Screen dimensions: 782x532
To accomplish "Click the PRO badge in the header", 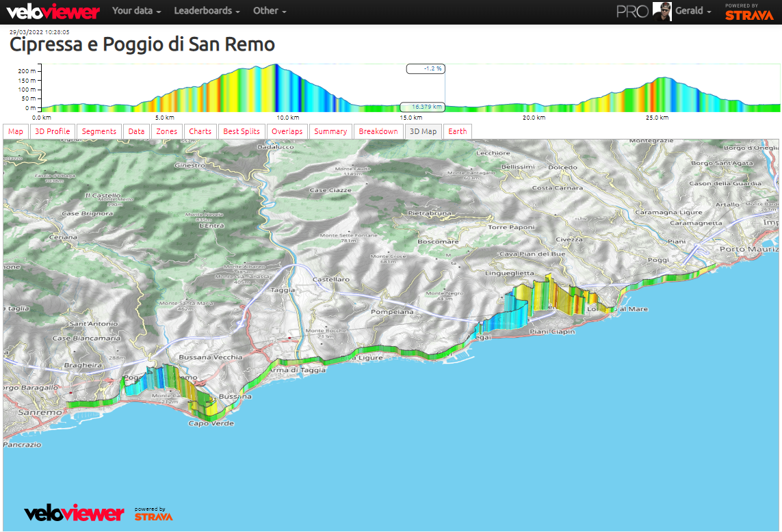I will pyautogui.click(x=632, y=12).
